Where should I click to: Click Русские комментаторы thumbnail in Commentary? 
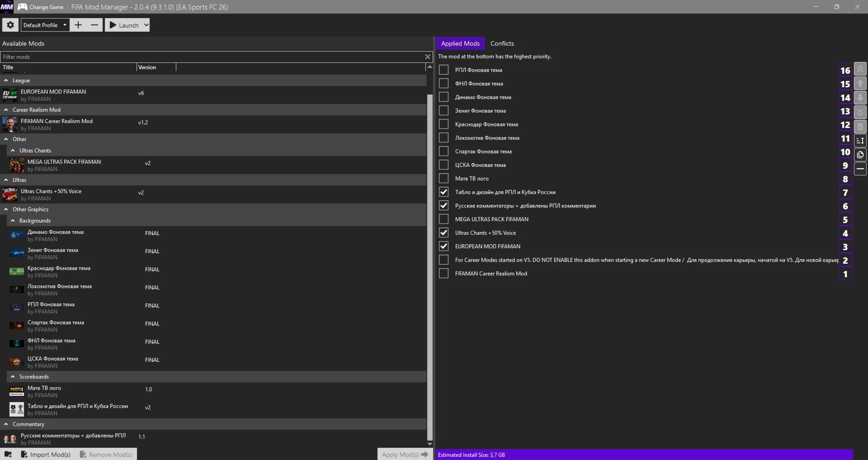10,439
